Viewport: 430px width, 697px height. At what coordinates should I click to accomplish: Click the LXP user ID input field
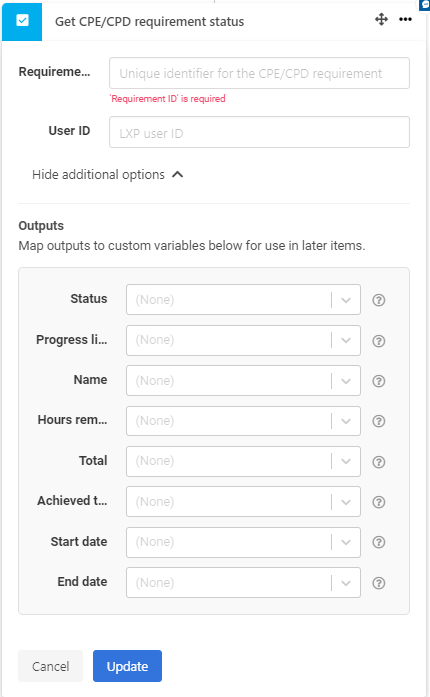point(259,132)
